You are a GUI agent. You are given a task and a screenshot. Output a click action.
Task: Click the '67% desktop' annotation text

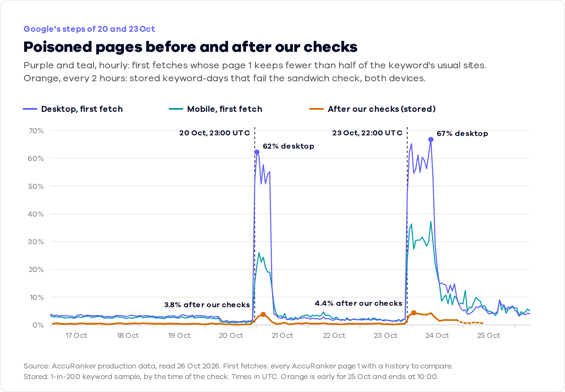[462, 134]
